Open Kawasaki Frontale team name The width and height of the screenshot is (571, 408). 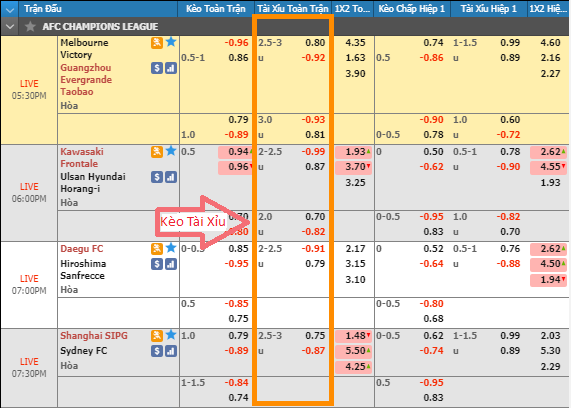coord(82,157)
